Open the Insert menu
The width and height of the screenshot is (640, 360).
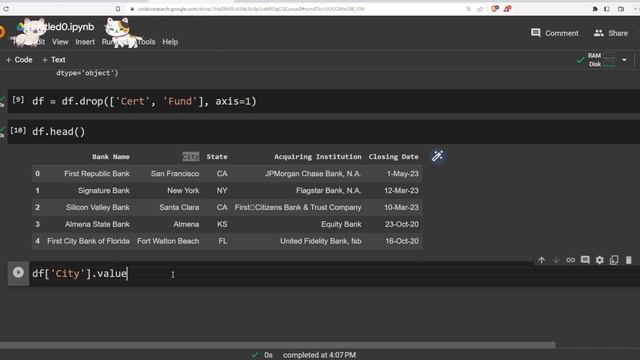85,42
